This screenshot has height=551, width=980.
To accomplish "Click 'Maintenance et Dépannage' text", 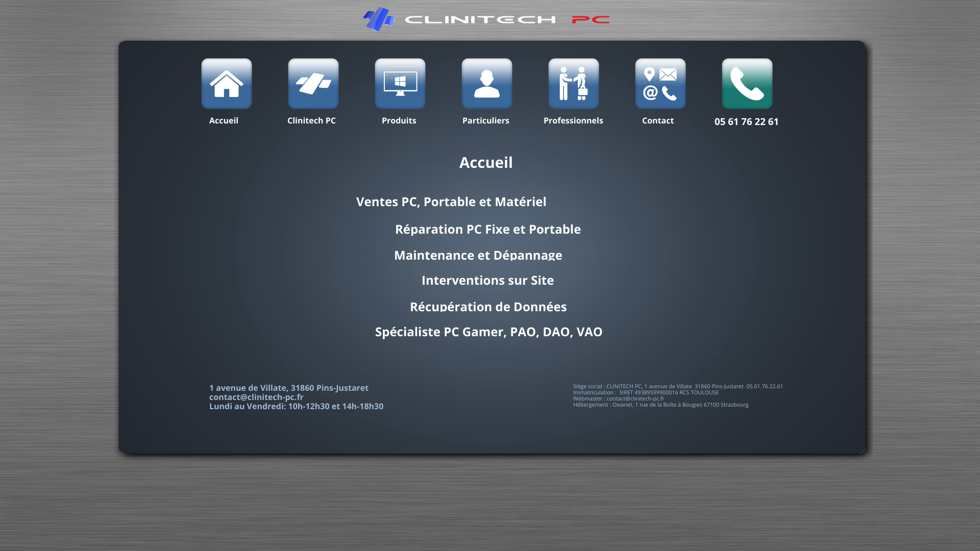I will tap(478, 255).
